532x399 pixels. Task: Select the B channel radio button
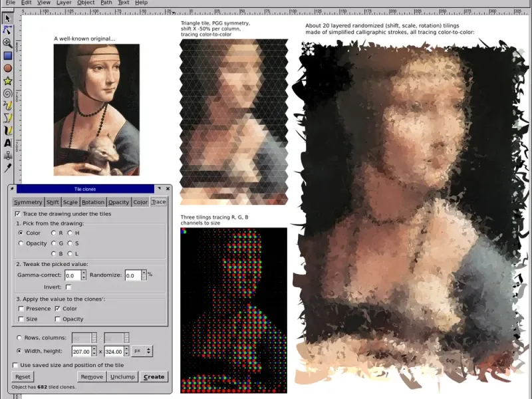(x=54, y=253)
